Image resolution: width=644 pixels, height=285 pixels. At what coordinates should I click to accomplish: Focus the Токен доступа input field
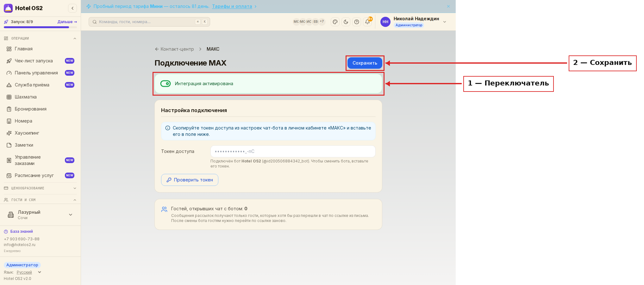(x=293, y=151)
